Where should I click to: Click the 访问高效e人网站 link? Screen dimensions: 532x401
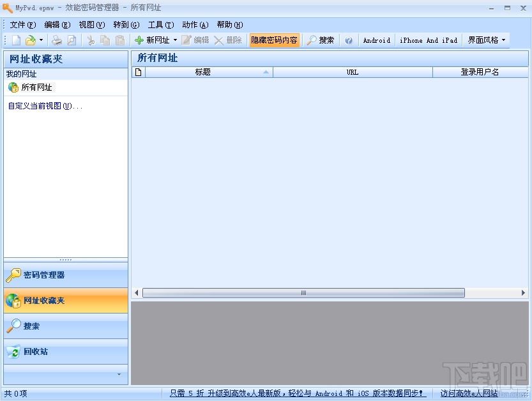(x=469, y=393)
